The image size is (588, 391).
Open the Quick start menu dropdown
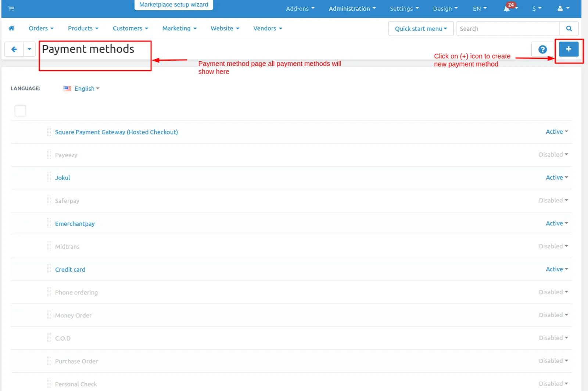[x=421, y=29]
